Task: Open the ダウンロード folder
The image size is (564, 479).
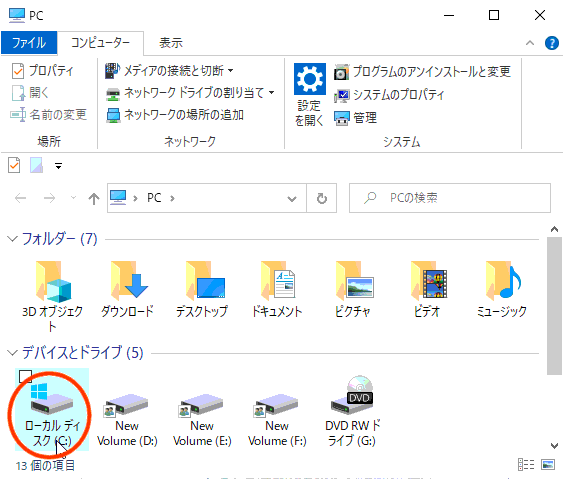Action: [127, 290]
